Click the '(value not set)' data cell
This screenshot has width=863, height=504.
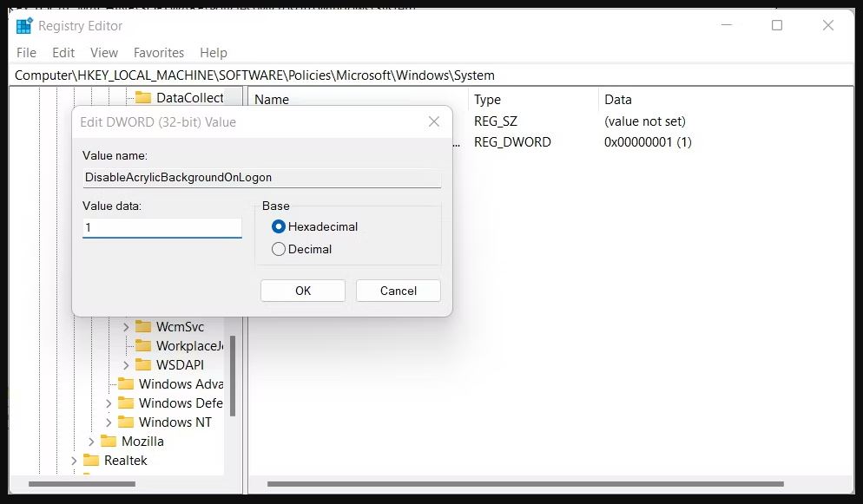(645, 121)
